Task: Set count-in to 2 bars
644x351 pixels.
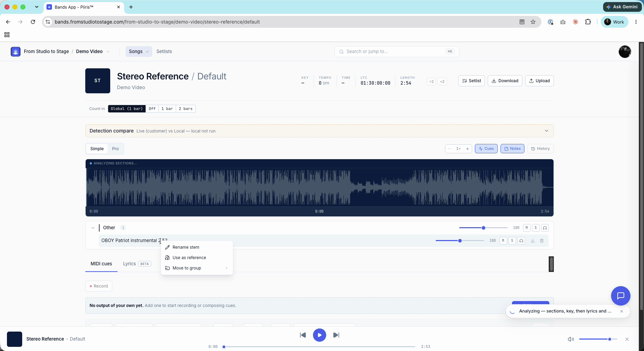Action: (x=186, y=109)
